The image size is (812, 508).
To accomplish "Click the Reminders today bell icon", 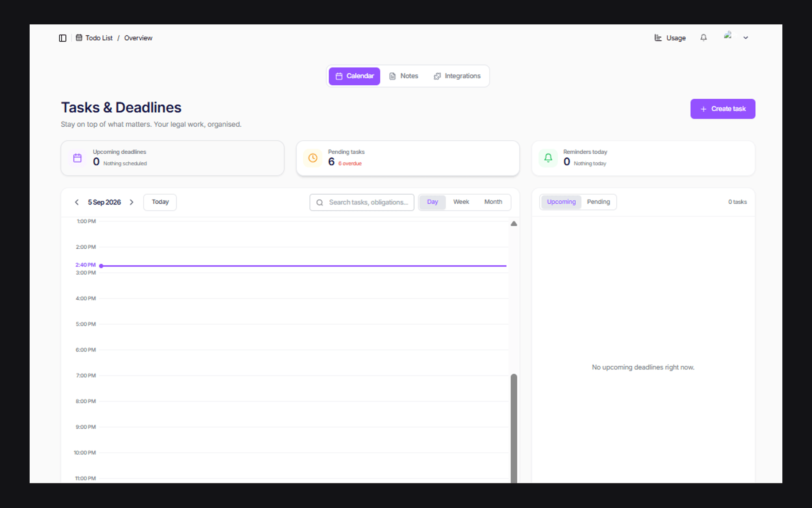I will (548, 158).
